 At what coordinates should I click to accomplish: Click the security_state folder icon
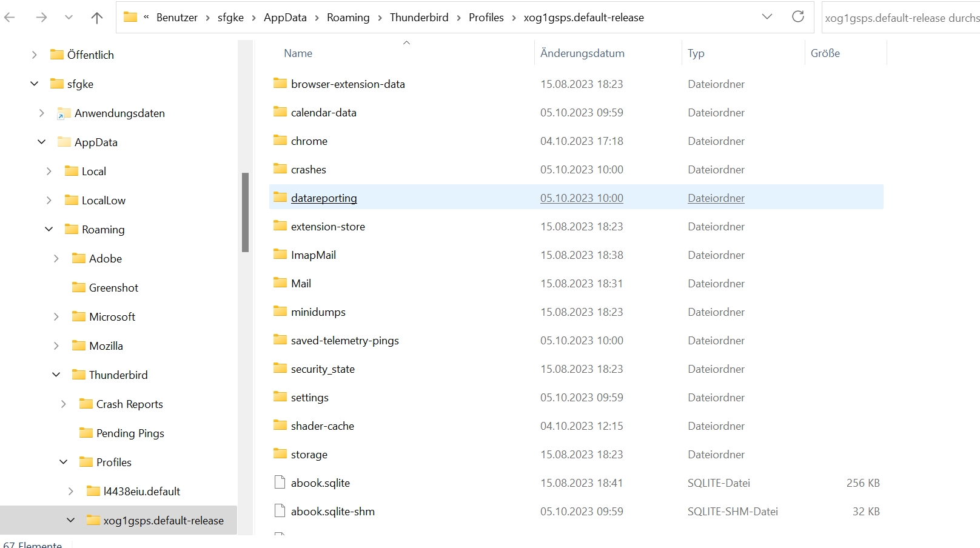click(x=280, y=368)
